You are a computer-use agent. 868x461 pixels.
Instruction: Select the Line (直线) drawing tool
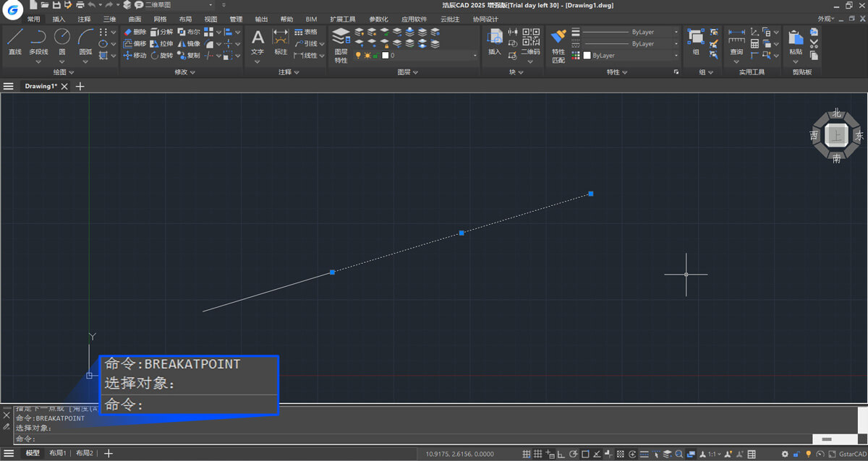click(x=15, y=42)
